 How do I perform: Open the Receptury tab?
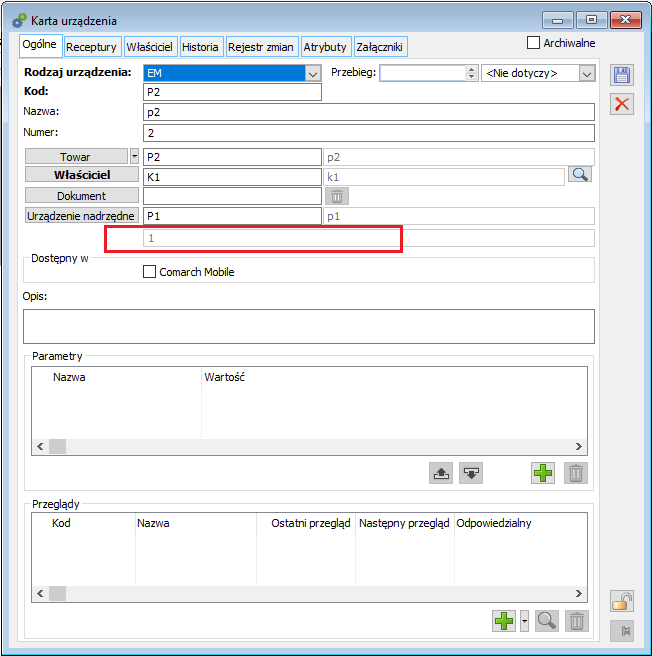pos(91,47)
